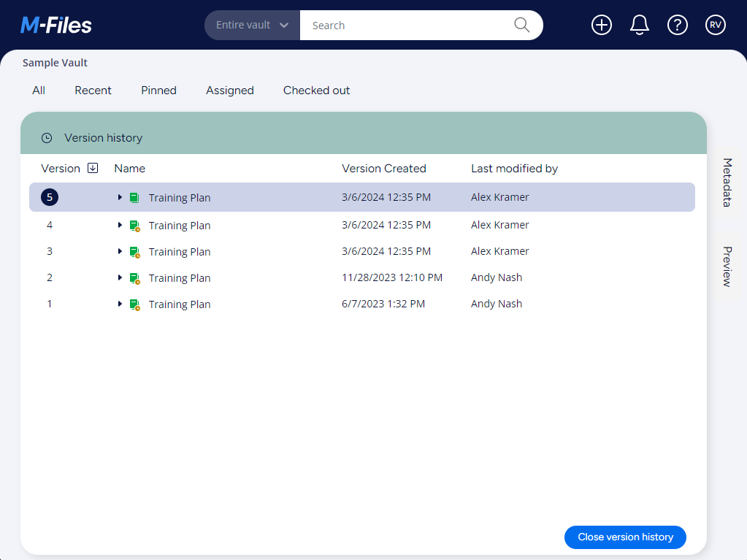The image size is (747, 560).
Task: Switch to the Recent tab
Action: click(x=93, y=91)
